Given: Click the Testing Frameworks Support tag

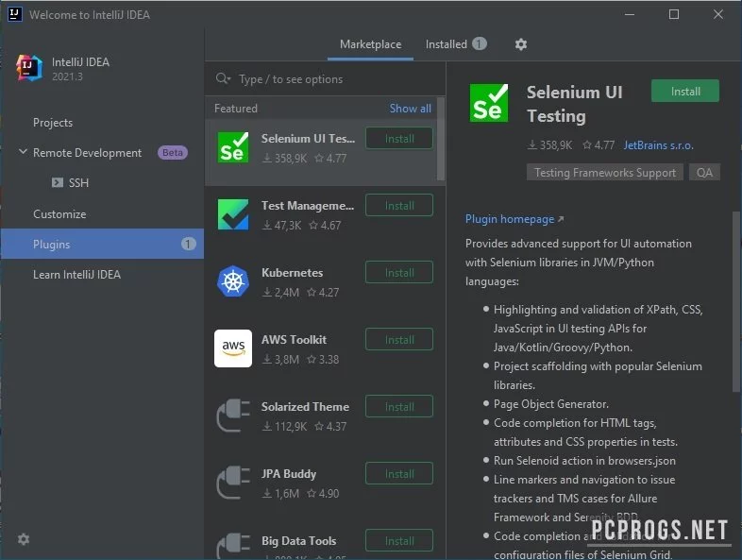Looking at the screenshot, I should point(605,172).
